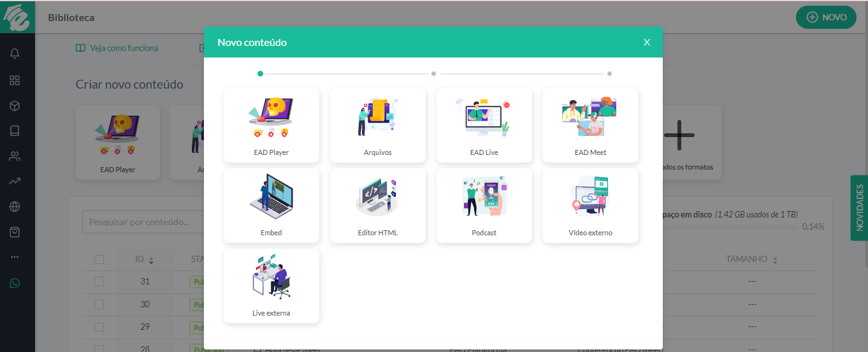
Task: Sort table by ID column arrows
Action: pyautogui.click(x=151, y=260)
